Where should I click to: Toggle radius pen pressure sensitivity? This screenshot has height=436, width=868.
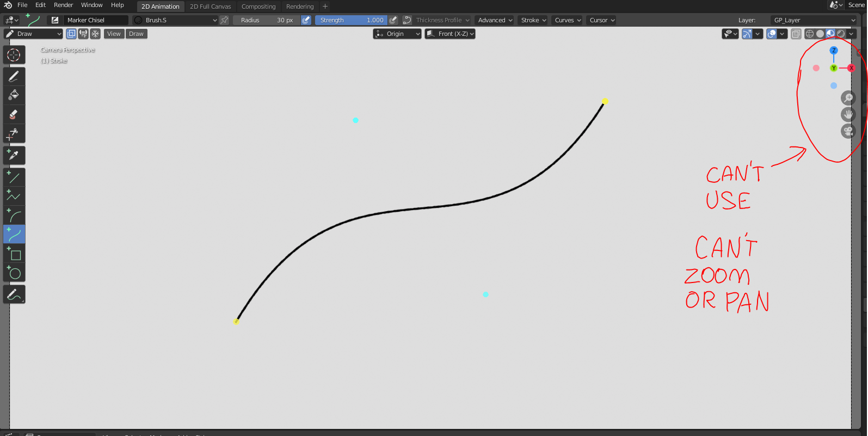306,20
